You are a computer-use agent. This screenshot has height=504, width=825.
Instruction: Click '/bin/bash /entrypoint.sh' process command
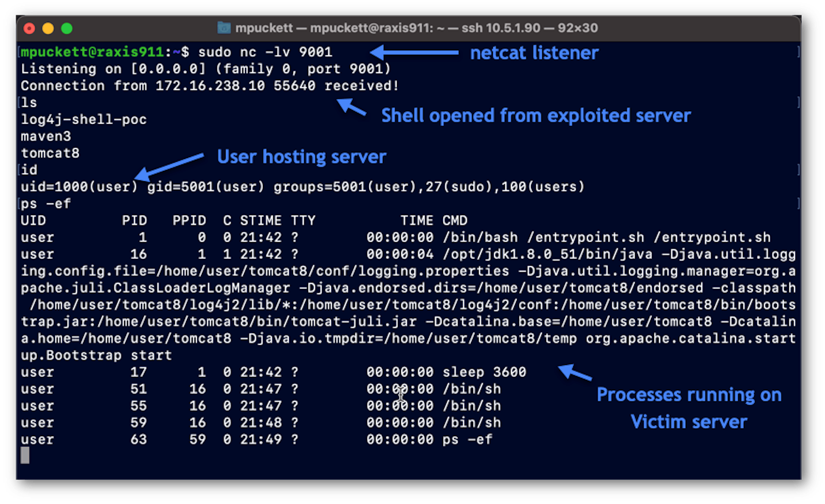[544, 237]
